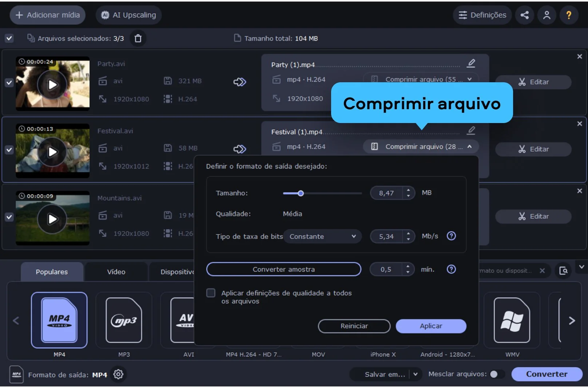Click the Reiniciar button
The height and width of the screenshot is (388, 588).
click(354, 326)
